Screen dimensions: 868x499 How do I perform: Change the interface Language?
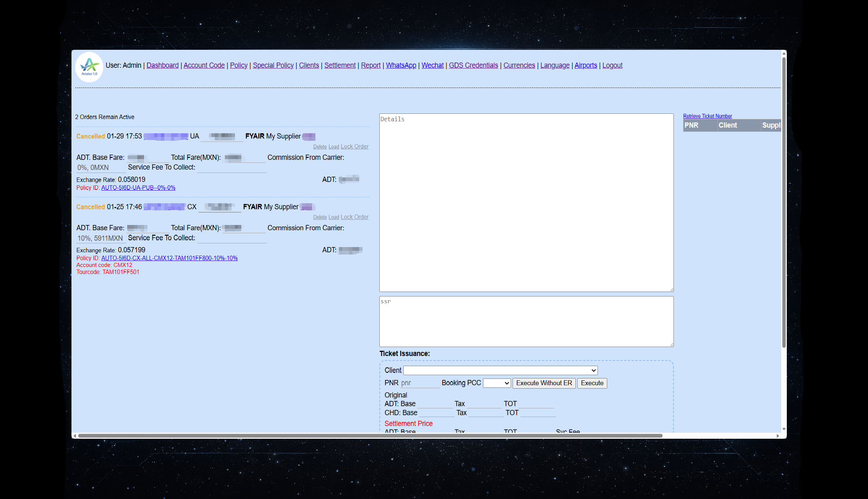(x=555, y=65)
